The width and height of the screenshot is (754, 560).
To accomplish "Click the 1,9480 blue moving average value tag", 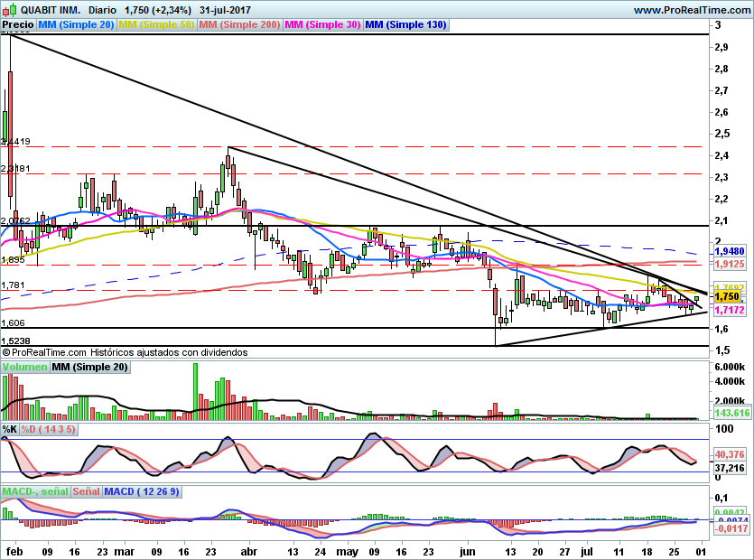I will click(730, 251).
